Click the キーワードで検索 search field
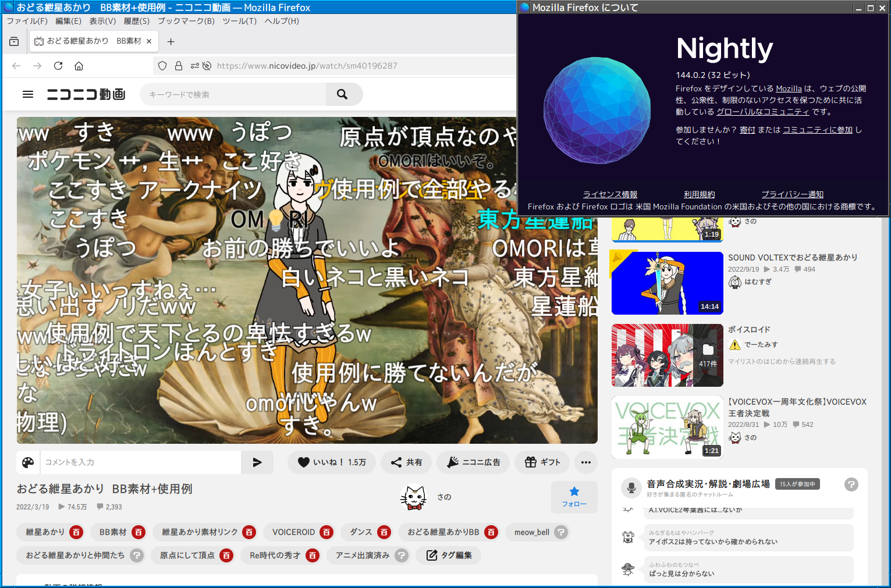The height and width of the screenshot is (588, 891). click(233, 94)
